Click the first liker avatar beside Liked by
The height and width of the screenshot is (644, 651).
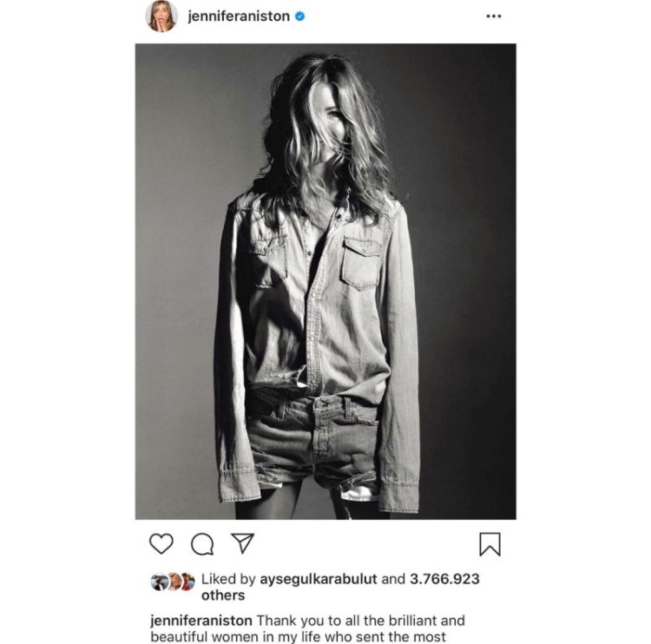[158, 582]
